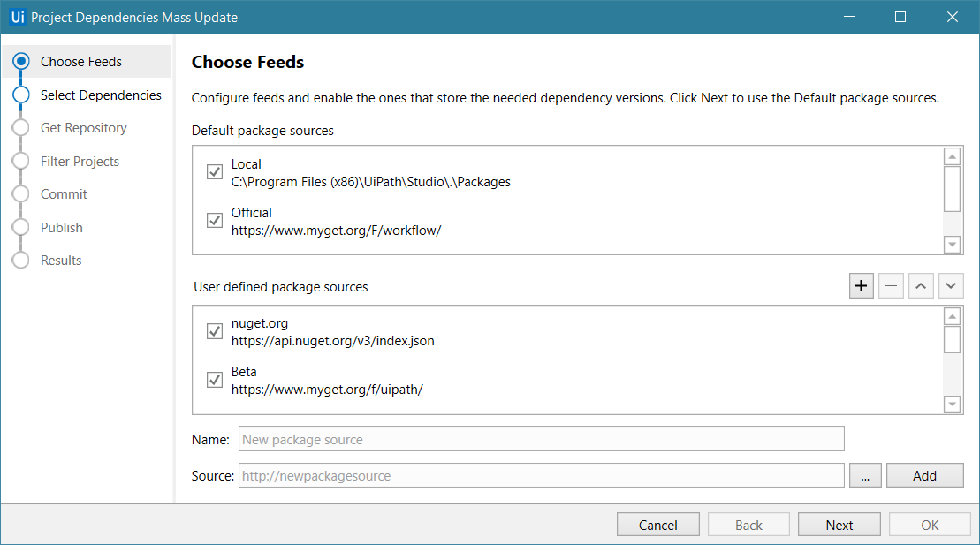Image resolution: width=980 pixels, height=545 pixels.
Task: Add a new user defined package source with plus icon
Action: point(862,286)
